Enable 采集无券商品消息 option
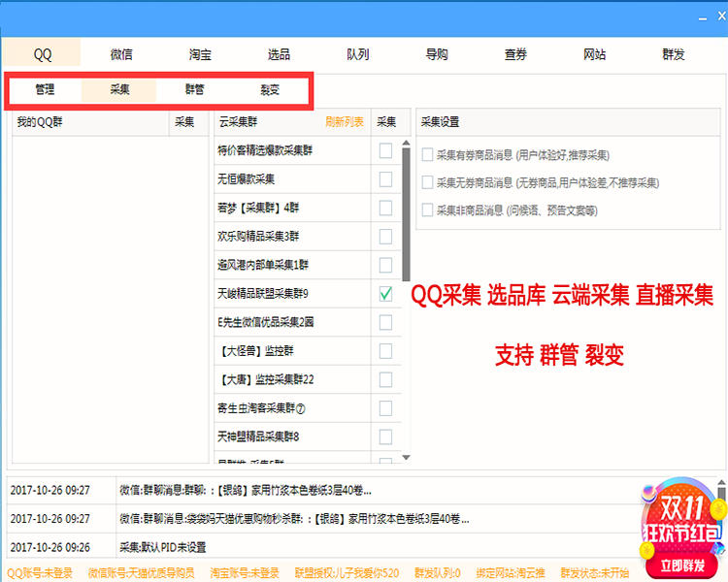The image size is (728, 582). 427,182
